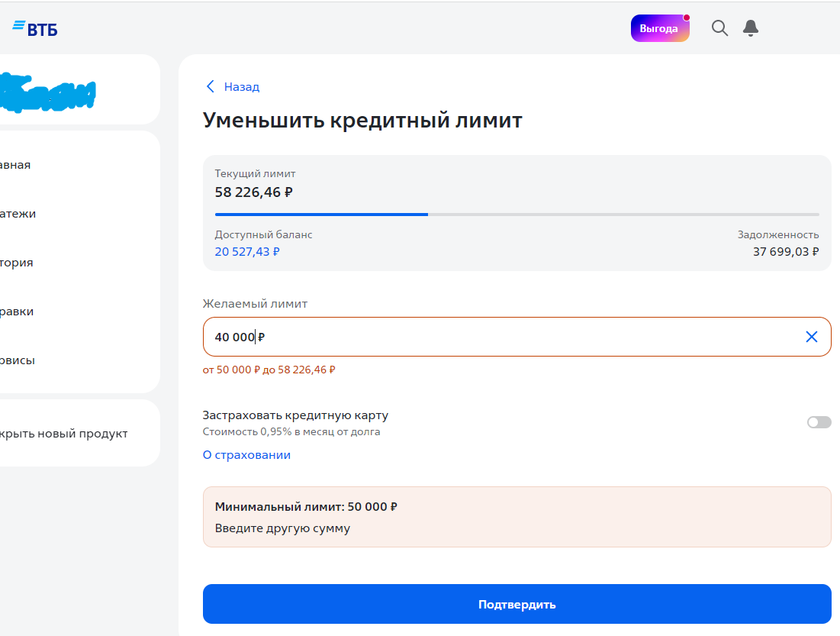Open notifications bell icon
Viewport: 840px width, 636px height.
(x=751, y=29)
